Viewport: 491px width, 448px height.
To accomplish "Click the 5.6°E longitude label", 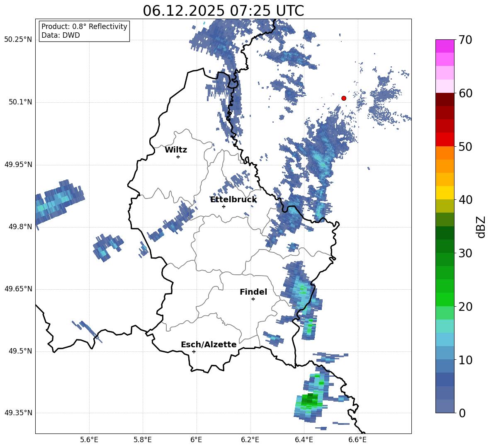I will point(89,440).
